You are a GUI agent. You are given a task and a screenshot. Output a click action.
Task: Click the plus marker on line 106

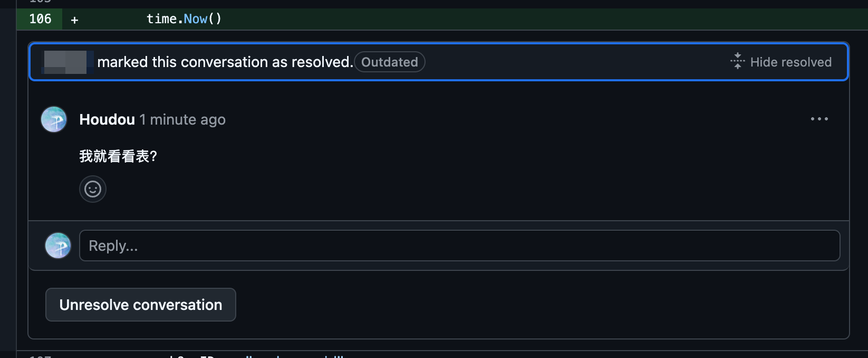point(74,20)
